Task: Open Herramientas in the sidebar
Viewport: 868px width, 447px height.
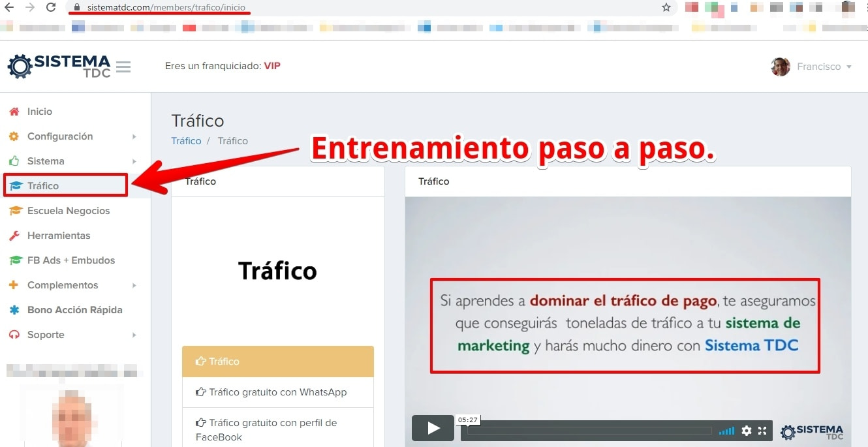Action: [x=59, y=236]
